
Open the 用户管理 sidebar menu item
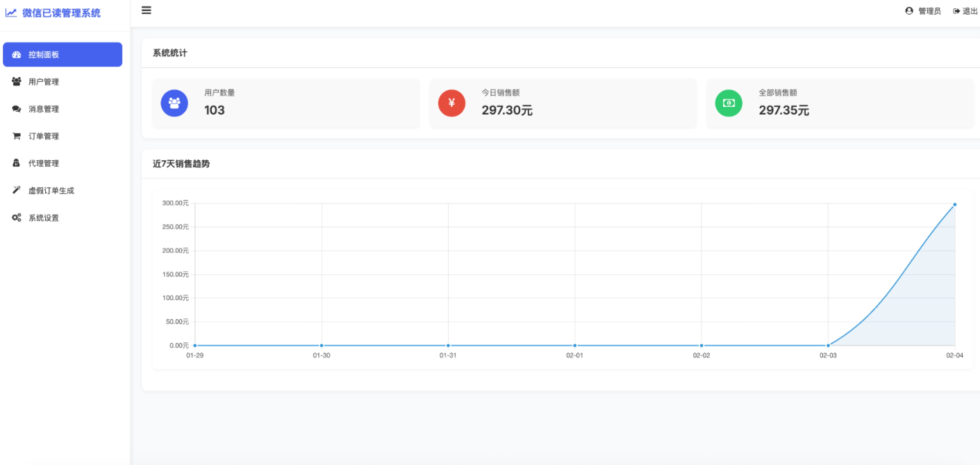pyautogui.click(x=43, y=81)
